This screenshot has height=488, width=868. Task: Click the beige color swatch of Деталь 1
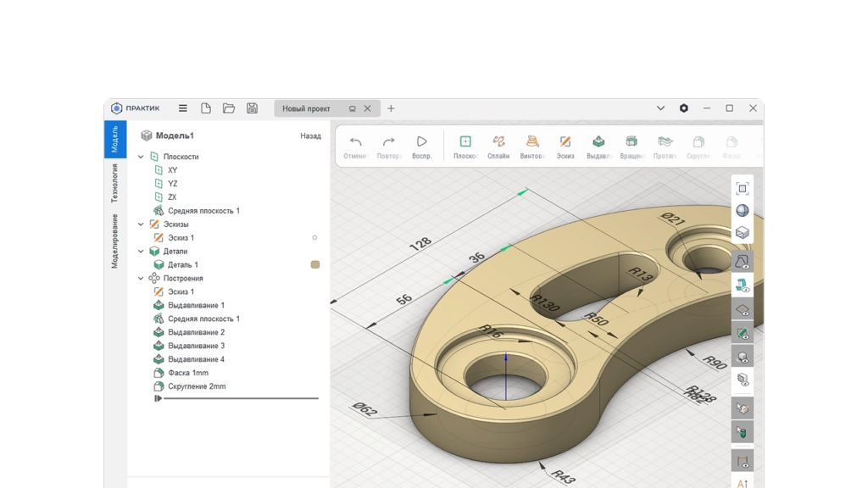click(314, 264)
